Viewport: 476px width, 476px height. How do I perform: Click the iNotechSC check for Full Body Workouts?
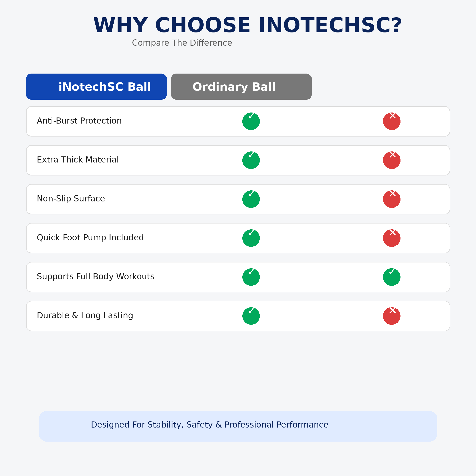(x=251, y=277)
